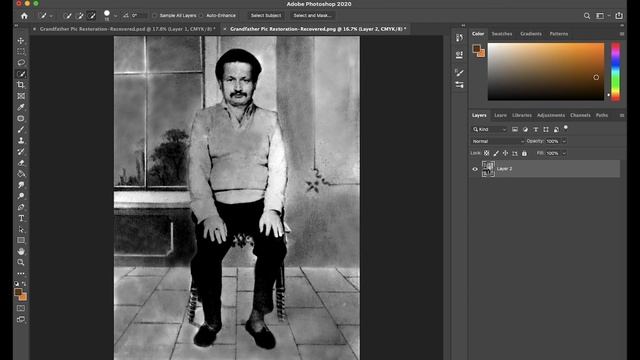Select the Rectangle shape tool
This screenshot has width=640, height=360.
pos(21,240)
